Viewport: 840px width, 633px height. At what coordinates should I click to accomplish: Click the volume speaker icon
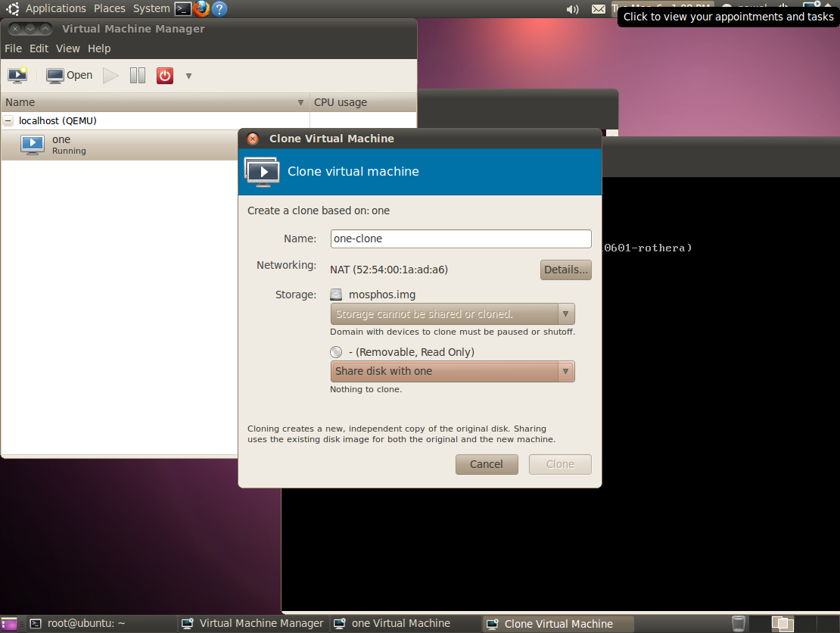[x=573, y=9]
